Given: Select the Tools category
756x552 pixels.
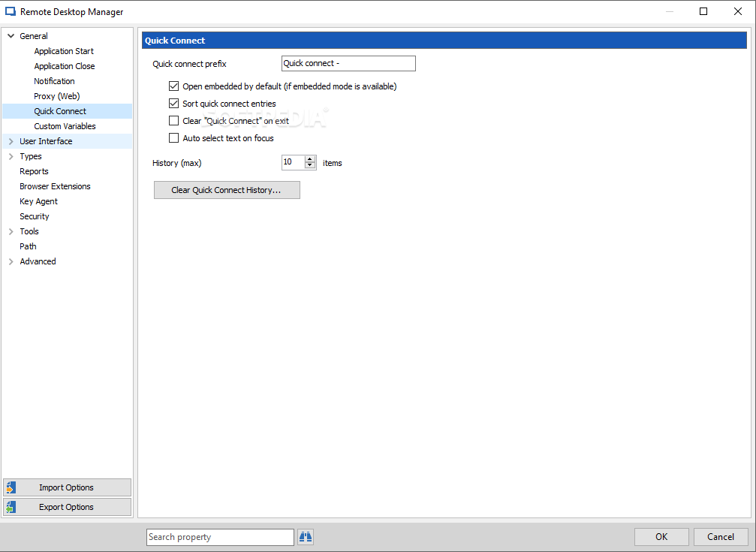Looking at the screenshot, I should point(29,231).
